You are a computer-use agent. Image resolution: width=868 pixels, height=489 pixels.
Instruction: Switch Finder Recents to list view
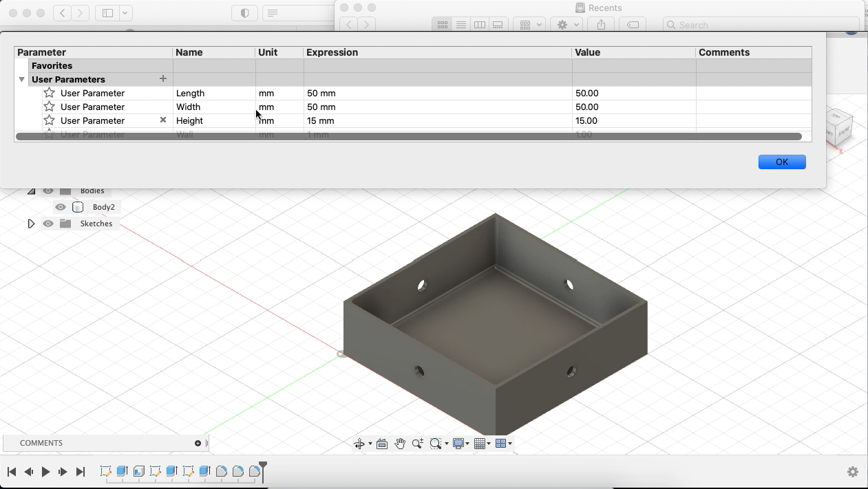(461, 25)
